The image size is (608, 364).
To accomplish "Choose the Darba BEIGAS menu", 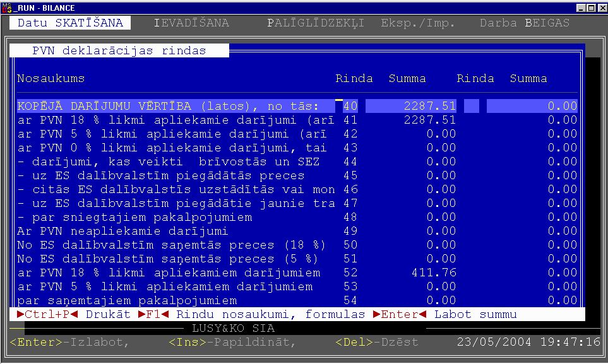I will pos(524,23).
